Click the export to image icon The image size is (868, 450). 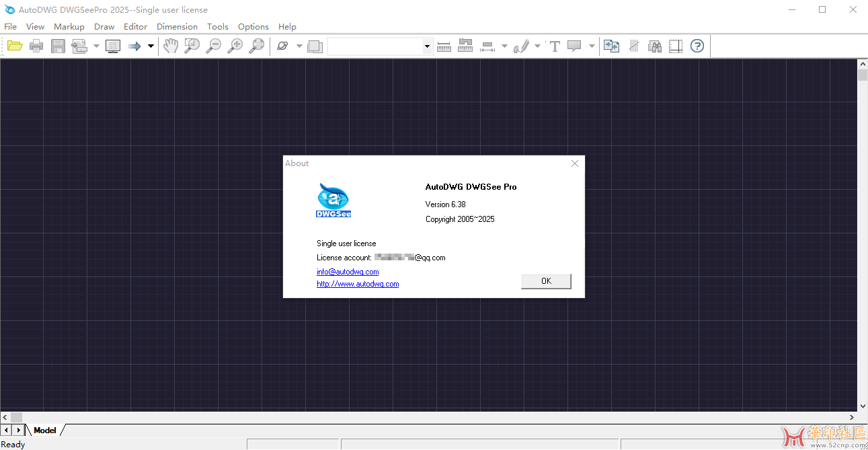pos(80,46)
